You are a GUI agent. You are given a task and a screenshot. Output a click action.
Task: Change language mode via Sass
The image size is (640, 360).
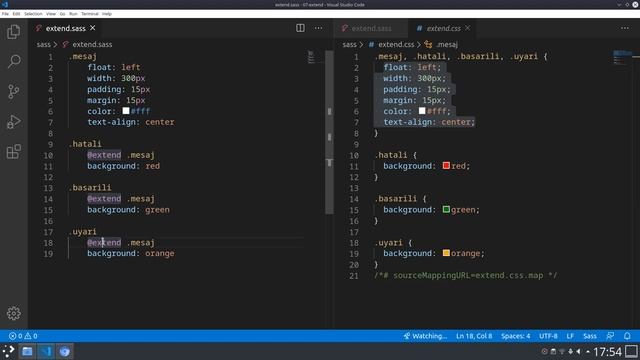(x=590, y=336)
